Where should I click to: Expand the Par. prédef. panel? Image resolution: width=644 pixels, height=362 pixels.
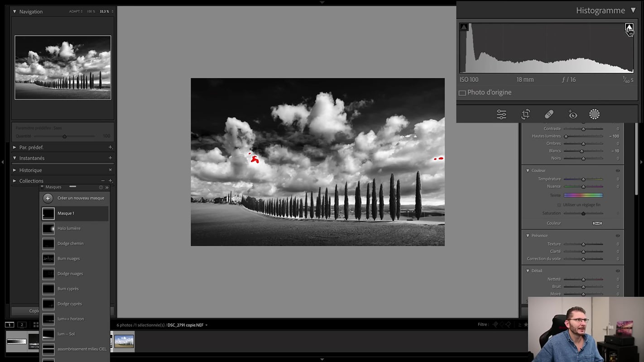pyautogui.click(x=14, y=148)
